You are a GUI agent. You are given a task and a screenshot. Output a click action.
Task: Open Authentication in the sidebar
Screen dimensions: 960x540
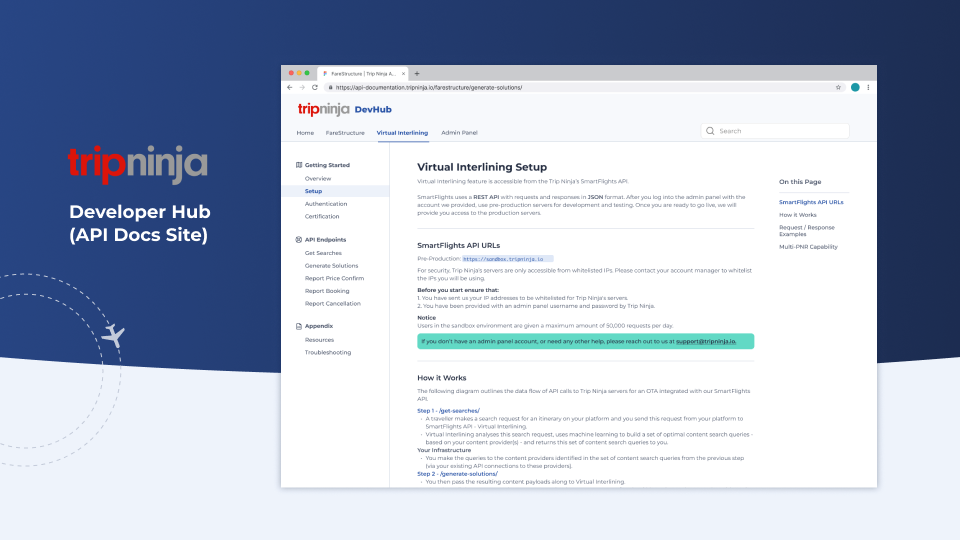pos(326,204)
